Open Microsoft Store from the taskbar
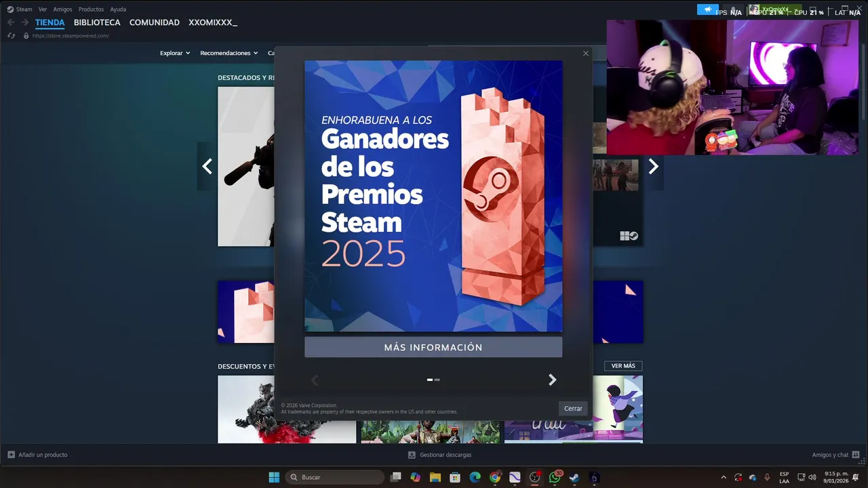This screenshot has height=488, width=868. tap(455, 477)
